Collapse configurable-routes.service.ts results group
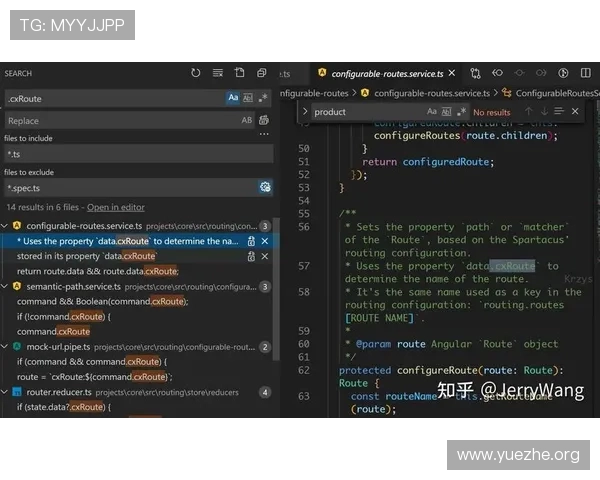Image resolution: width=600 pixels, height=480 pixels. pos(5,226)
